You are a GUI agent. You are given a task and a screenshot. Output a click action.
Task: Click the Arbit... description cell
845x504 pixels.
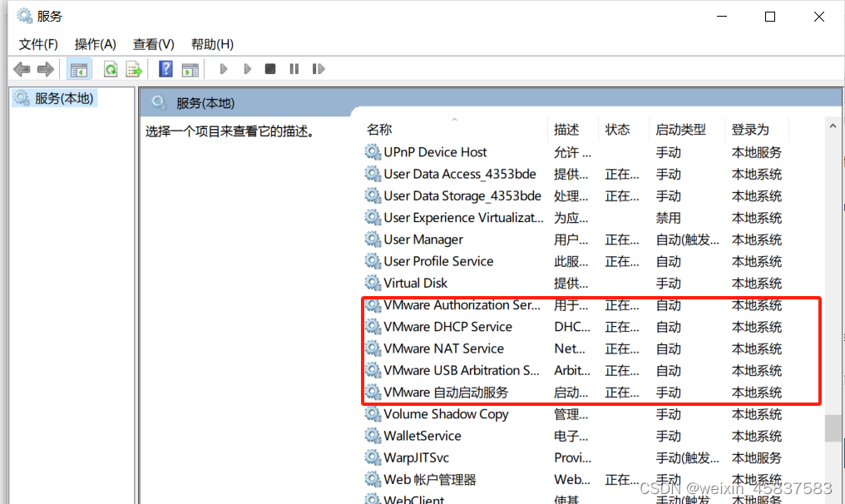[572, 370]
